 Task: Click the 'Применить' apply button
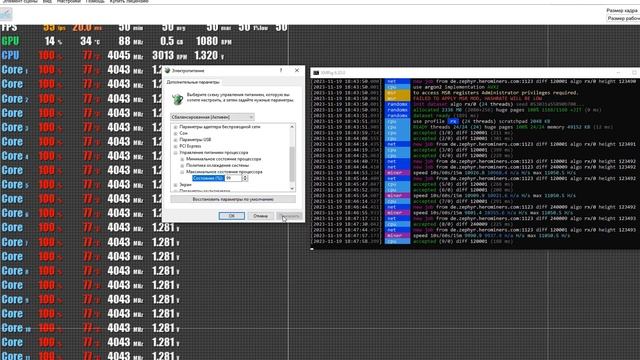point(289,216)
